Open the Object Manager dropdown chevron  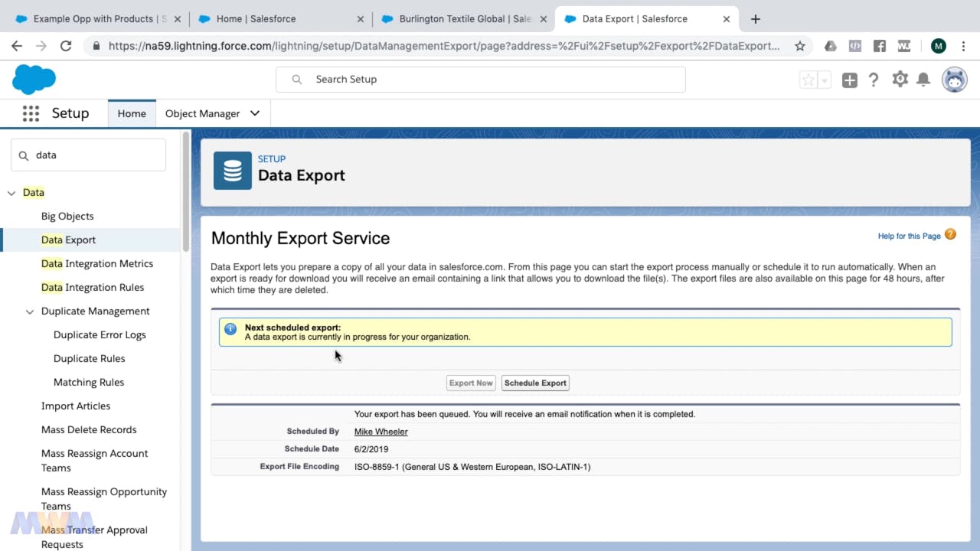(255, 113)
